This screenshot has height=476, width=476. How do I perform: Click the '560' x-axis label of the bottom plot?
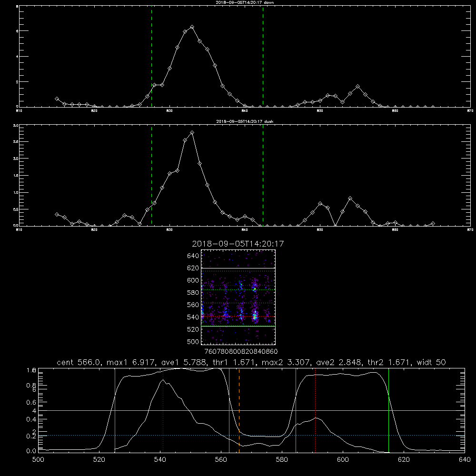221,460
